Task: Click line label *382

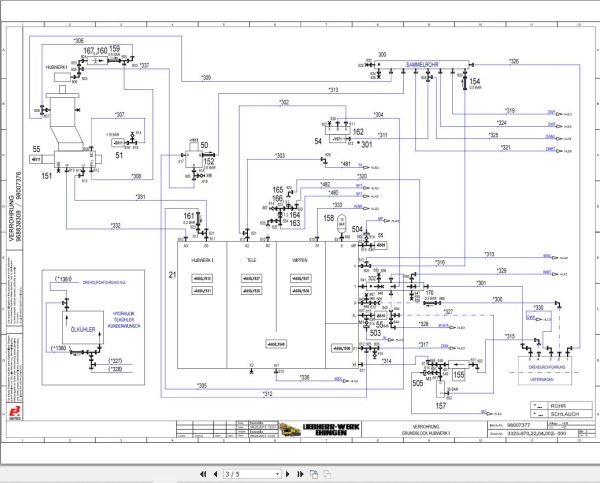Action: [284, 102]
